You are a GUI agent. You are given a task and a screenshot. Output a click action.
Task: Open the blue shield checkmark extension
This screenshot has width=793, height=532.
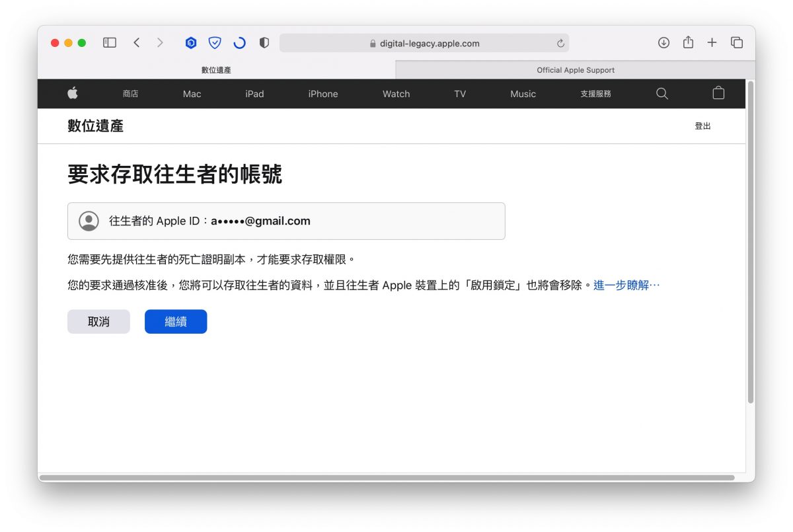click(x=215, y=43)
